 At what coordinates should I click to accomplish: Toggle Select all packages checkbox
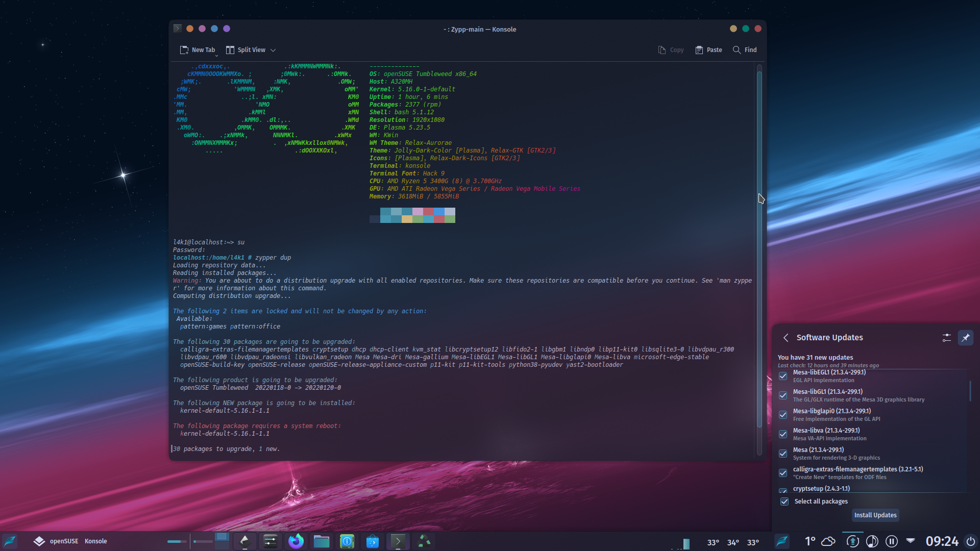[x=785, y=502]
